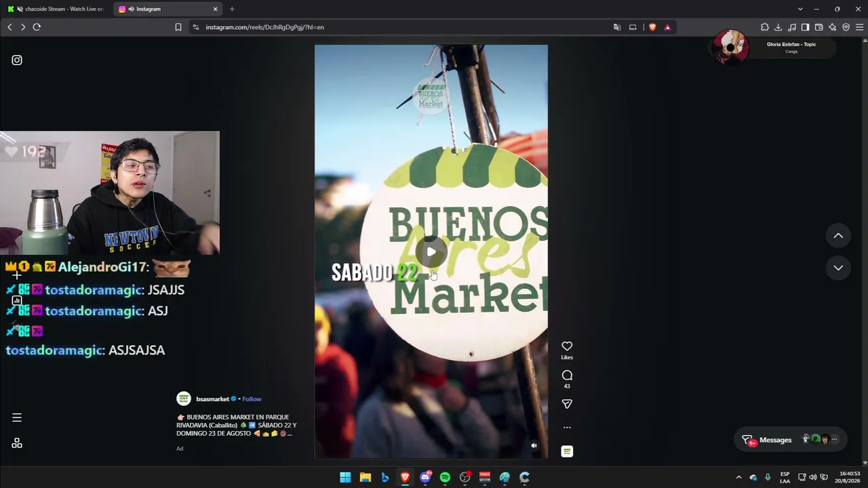Open the taskbar volume control
The image size is (868, 488).
813,477
